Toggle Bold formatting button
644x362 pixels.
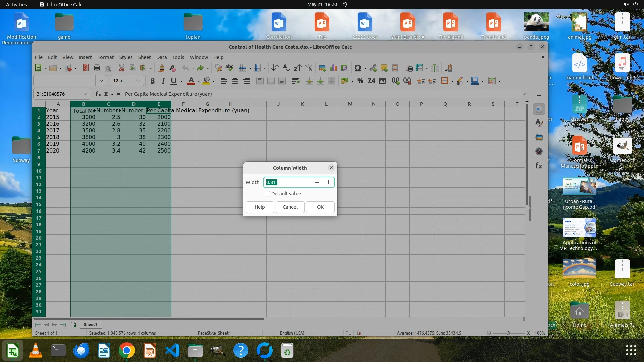coord(152,81)
